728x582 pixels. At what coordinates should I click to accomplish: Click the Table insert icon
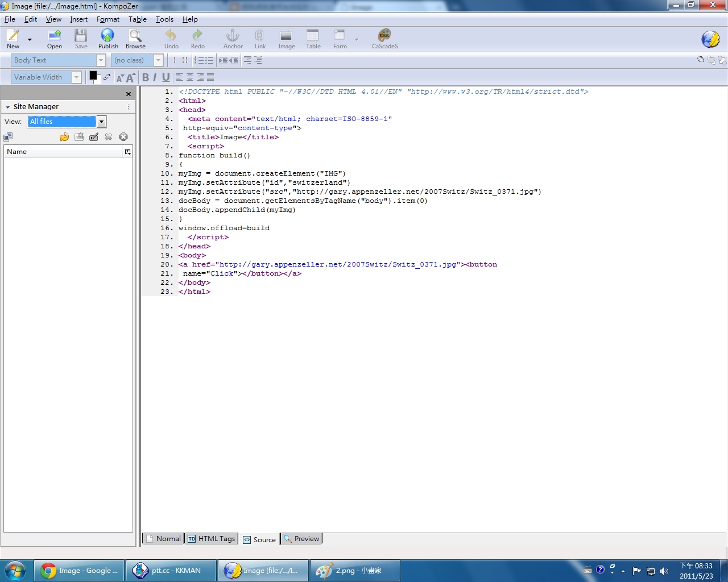click(x=313, y=36)
